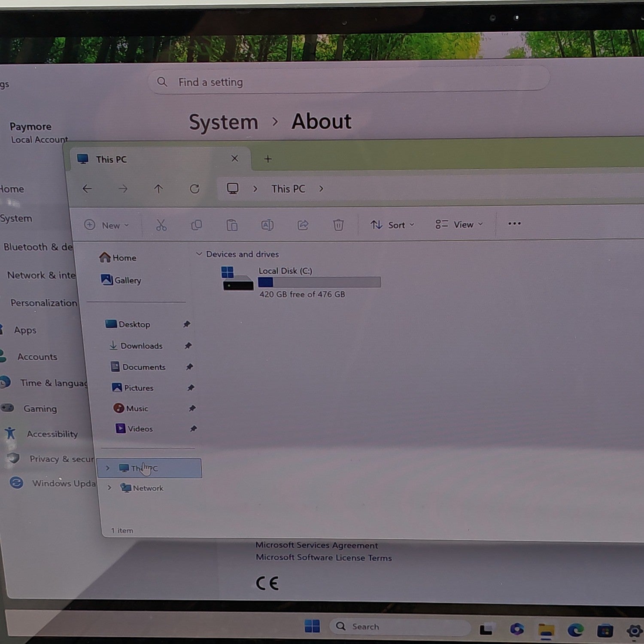The height and width of the screenshot is (644, 644).
Task: Open Microsoft Store from the taskbar
Action: pyautogui.click(x=605, y=631)
